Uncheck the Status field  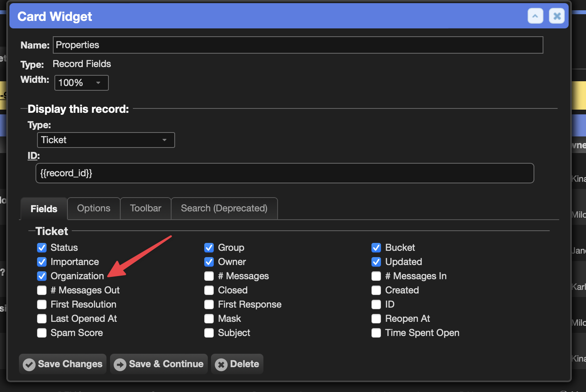(x=42, y=248)
